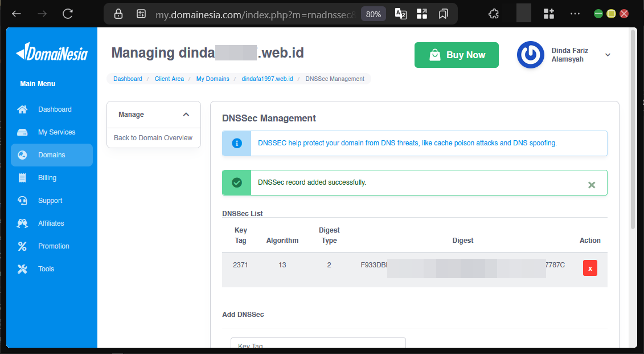Click the Dashboard home icon
Image resolution: width=644 pixels, height=354 pixels.
[22, 109]
